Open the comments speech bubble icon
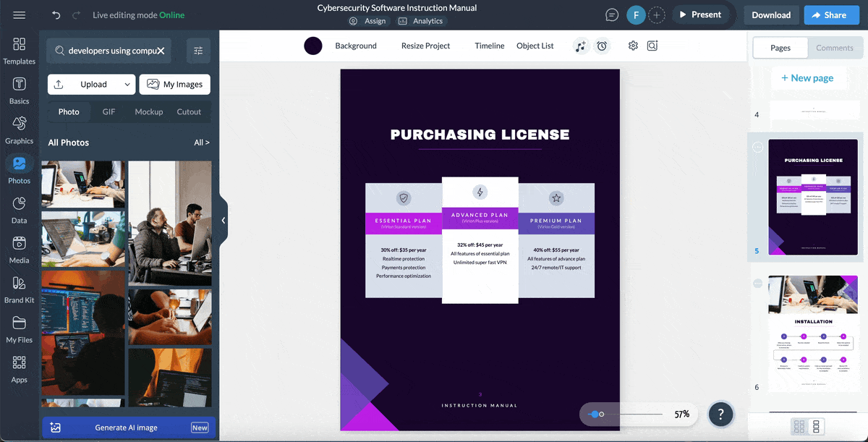868x442 pixels. 612,15
